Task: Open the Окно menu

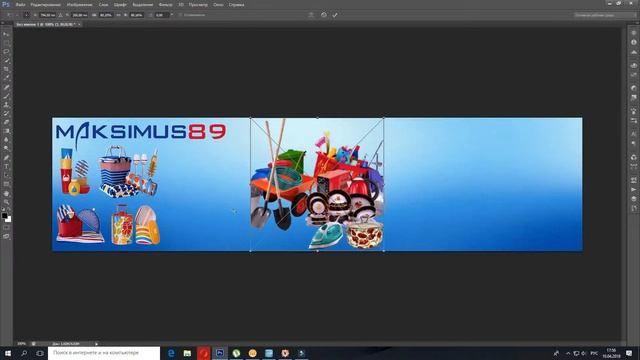Action: (x=218, y=5)
